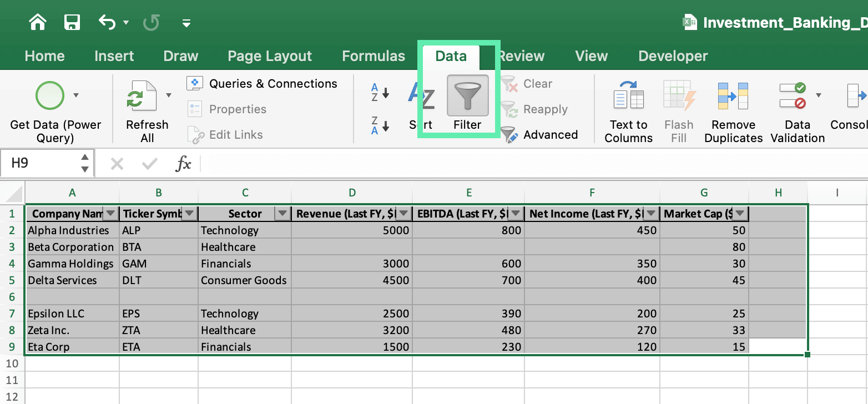Open the Developer tab
The width and height of the screenshot is (868, 404).
(673, 55)
